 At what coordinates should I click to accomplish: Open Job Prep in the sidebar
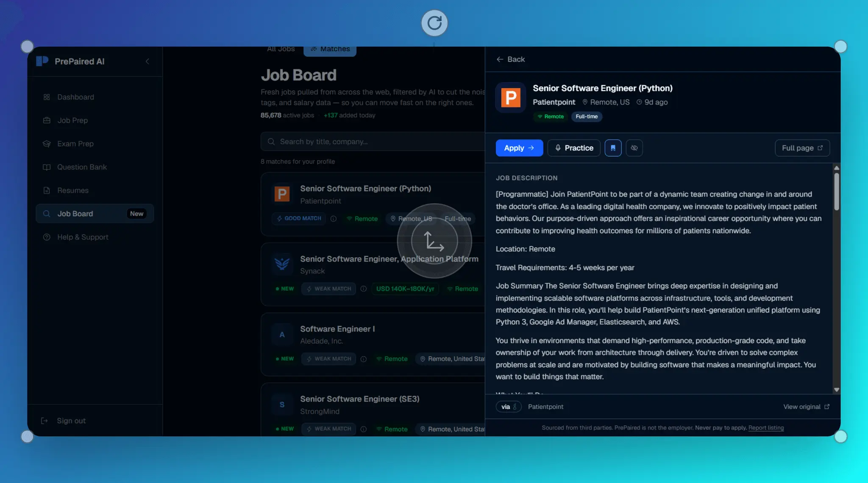pos(95,120)
